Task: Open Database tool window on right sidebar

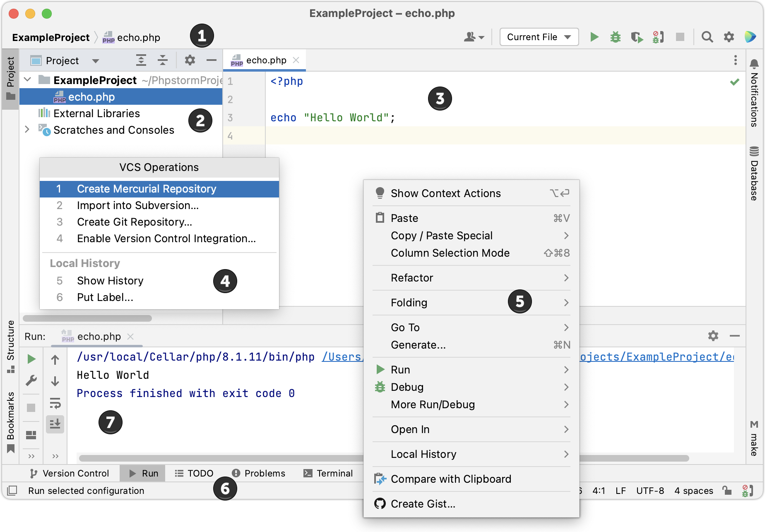Action: coord(754,173)
